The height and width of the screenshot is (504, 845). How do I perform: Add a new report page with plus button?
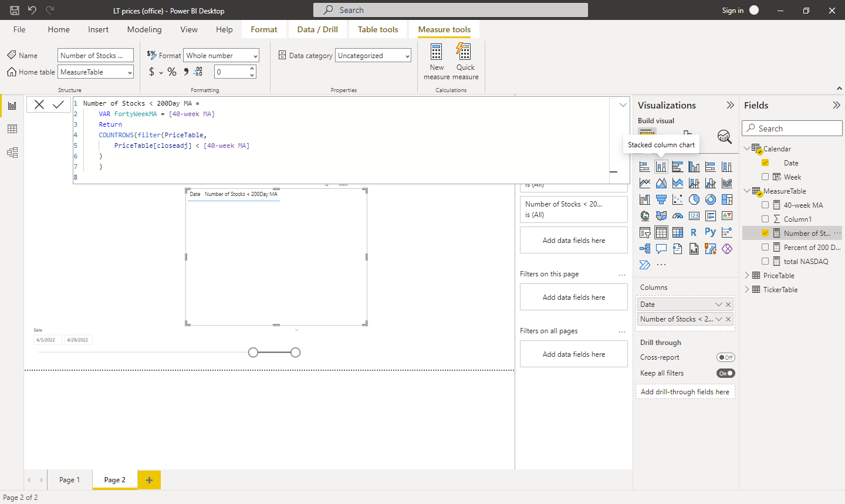coord(149,480)
